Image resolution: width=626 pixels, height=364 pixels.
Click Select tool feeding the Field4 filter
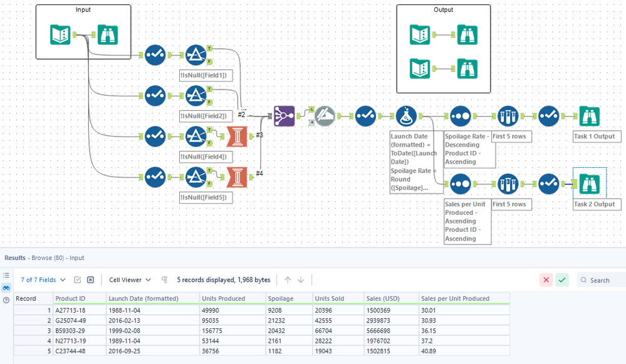[x=155, y=136]
